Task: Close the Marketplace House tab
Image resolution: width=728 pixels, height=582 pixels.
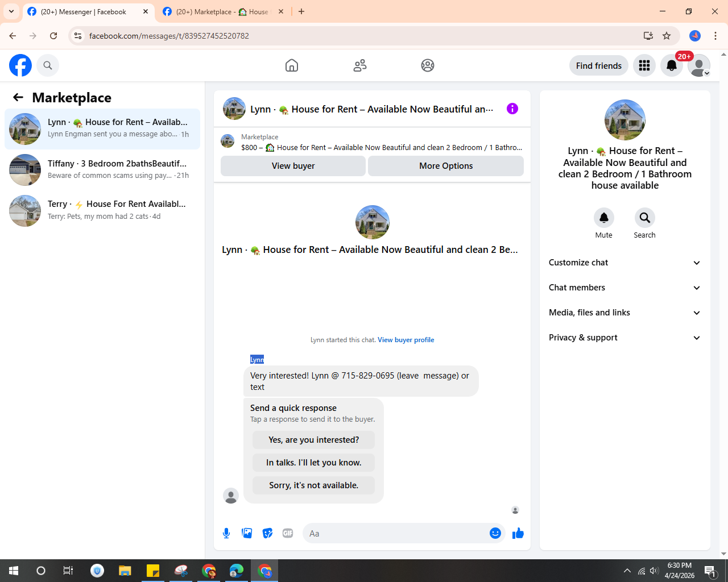Action: tap(281, 11)
